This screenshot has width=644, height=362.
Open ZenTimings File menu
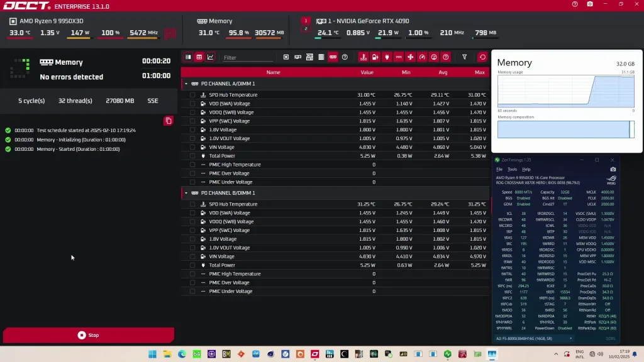[x=499, y=169]
